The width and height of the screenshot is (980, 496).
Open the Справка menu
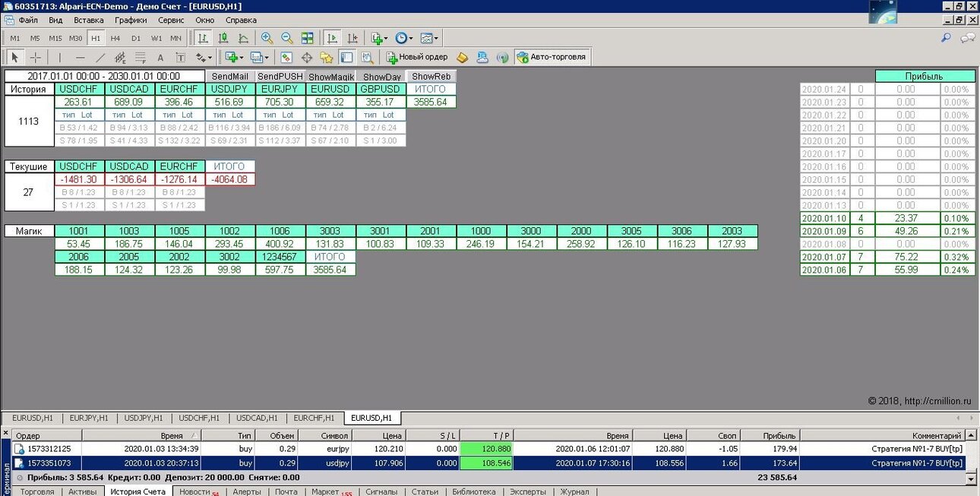241,21
